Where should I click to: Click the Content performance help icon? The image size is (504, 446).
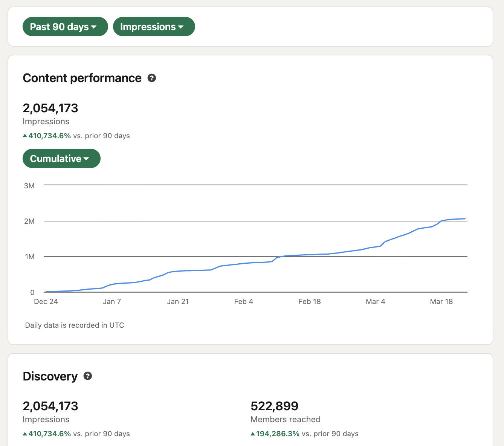(x=152, y=78)
